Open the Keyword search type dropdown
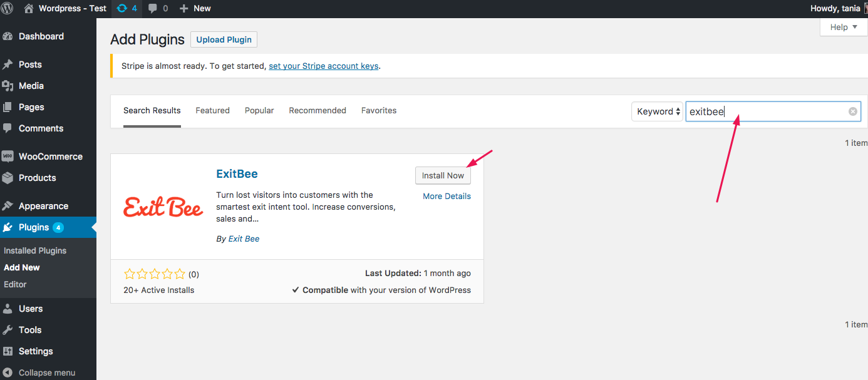Screen dimensions: 868x380 [657, 111]
